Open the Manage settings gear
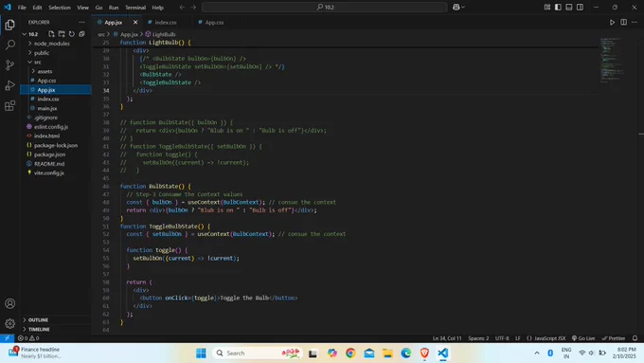The width and height of the screenshot is (644, 363). tap(9, 323)
